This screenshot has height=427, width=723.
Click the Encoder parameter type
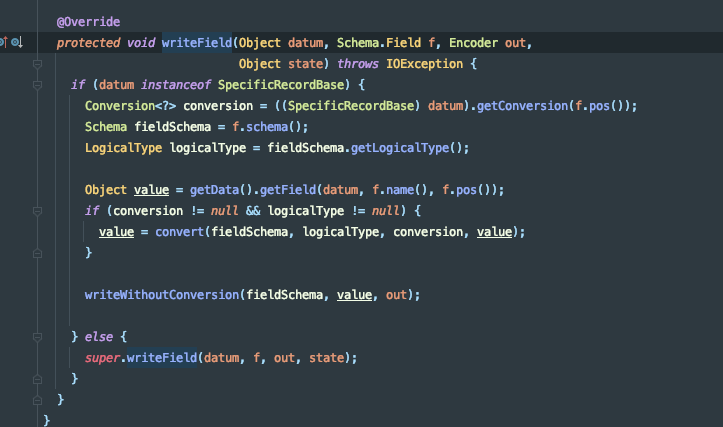[x=474, y=43]
